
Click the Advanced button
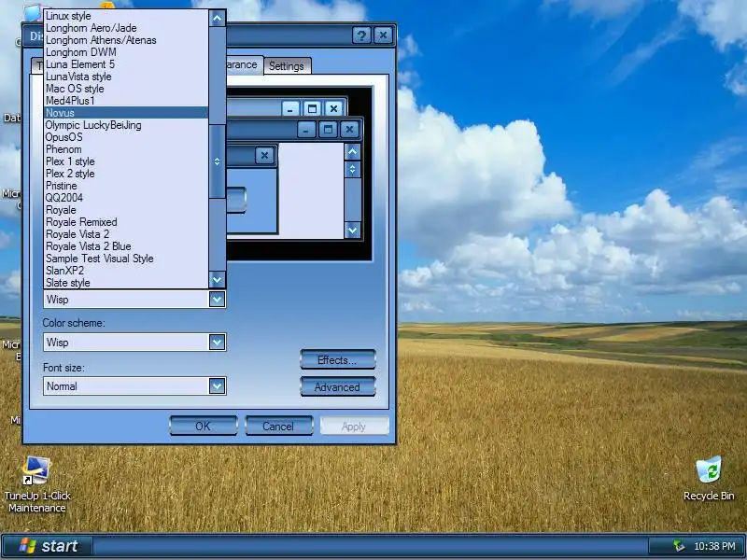[338, 387]
